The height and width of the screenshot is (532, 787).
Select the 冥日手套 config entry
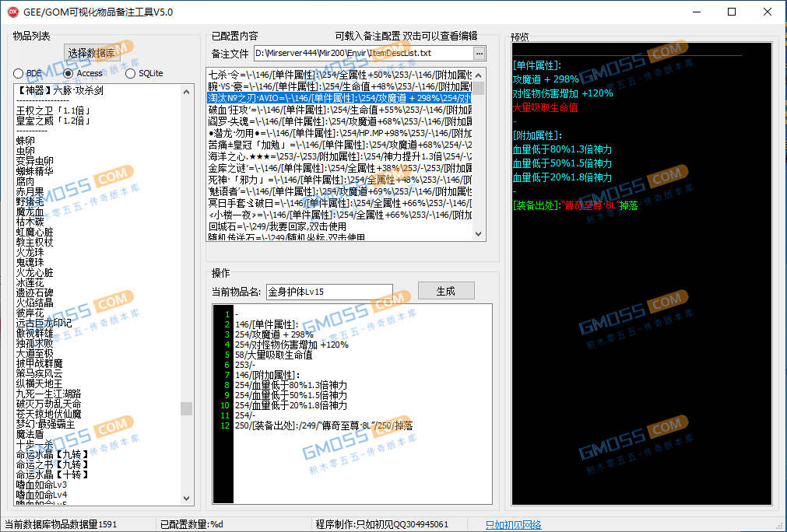coord(340,203)
